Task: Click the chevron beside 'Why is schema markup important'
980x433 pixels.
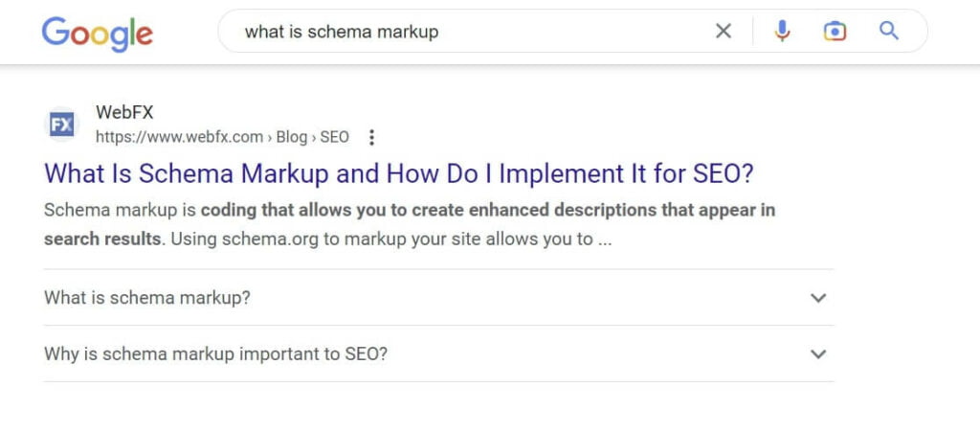Action: (x=818, y=354)
